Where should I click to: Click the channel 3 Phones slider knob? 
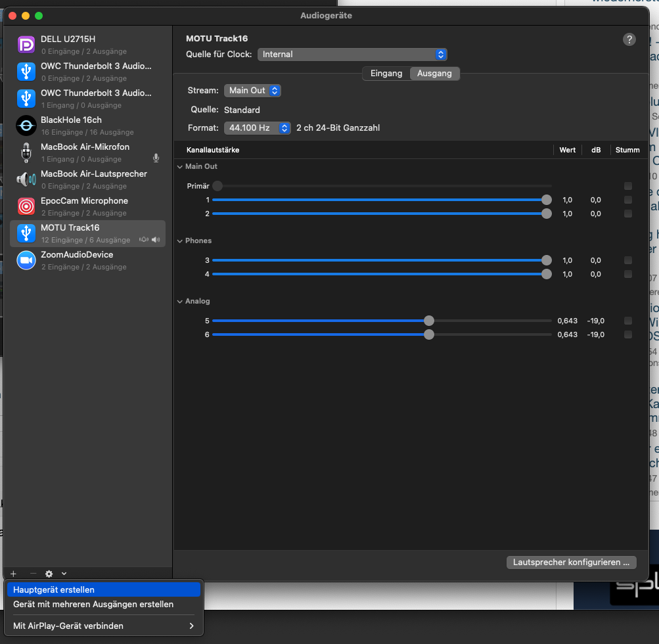click(547, 260)
